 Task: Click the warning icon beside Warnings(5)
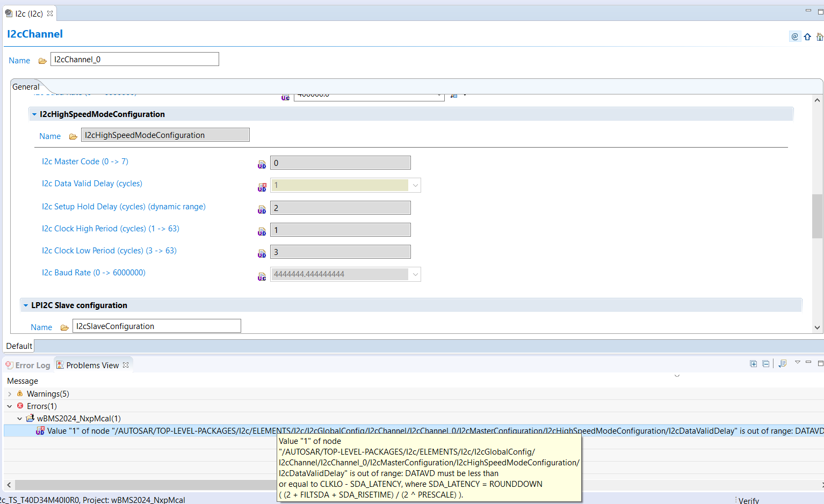click(20, 393)
